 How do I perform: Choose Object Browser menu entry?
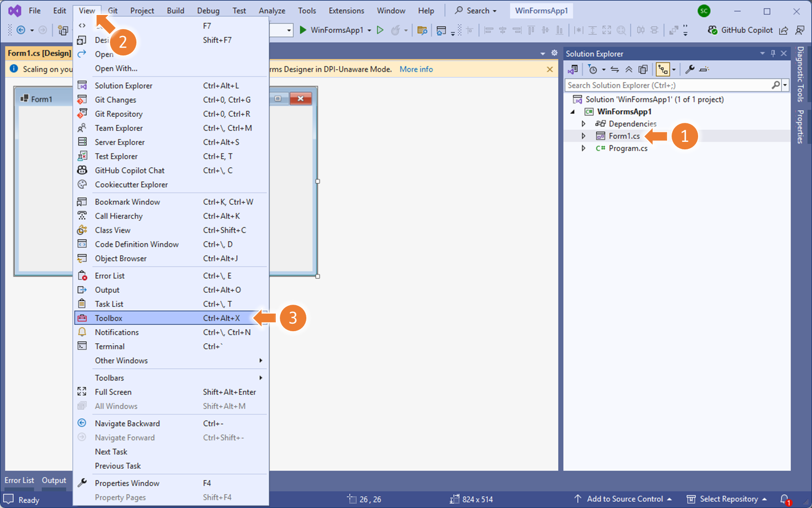click(171, 259)
